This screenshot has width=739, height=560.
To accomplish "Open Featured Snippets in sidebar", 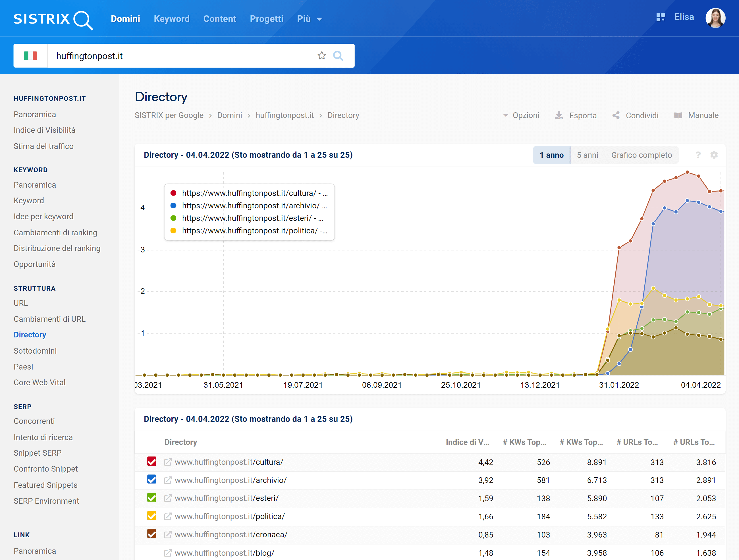I will [x=45, y=485].
